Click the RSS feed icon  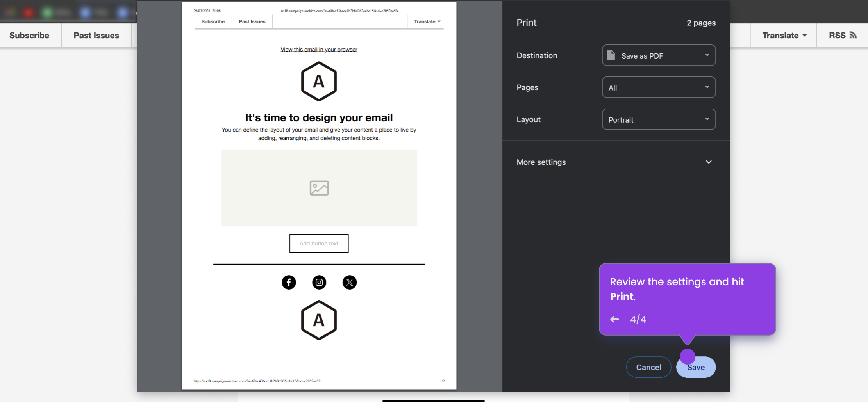(x=854, y=35)
